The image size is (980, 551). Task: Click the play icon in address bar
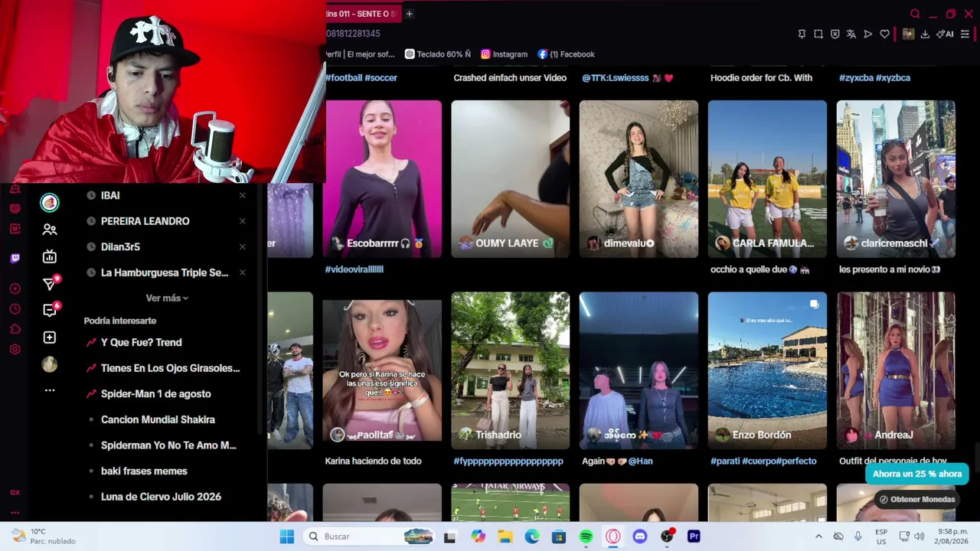(868, 34)
